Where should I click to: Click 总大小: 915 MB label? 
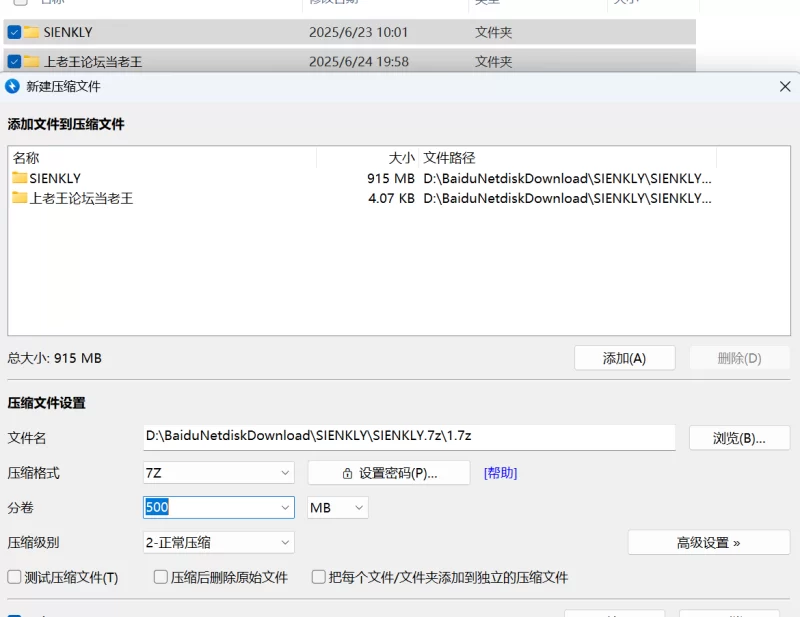click(54, 358)
